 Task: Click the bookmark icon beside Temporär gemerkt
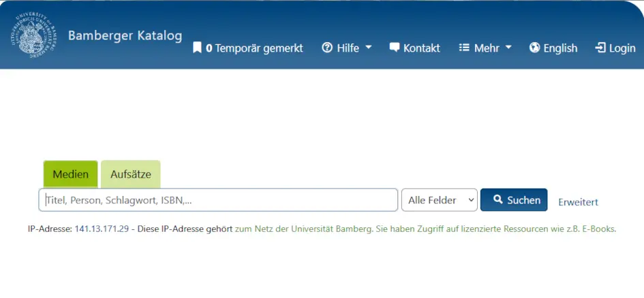[x=197, y=48]
